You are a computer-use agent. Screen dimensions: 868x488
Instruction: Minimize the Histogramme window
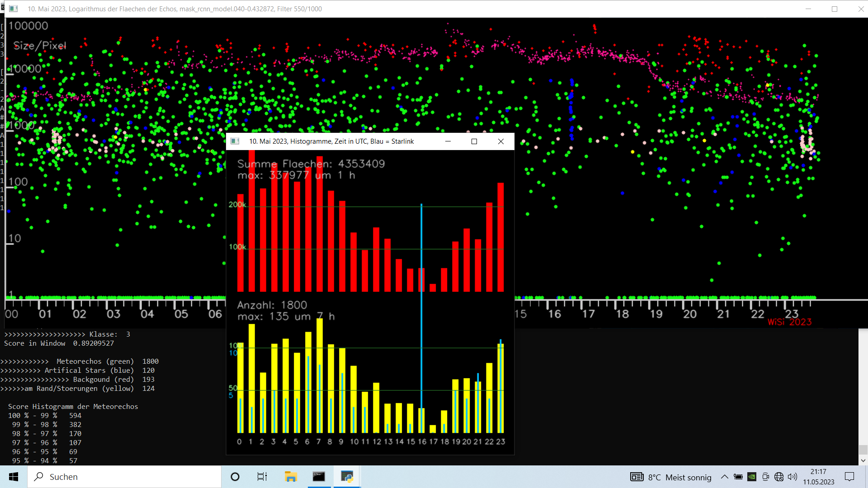448,141
